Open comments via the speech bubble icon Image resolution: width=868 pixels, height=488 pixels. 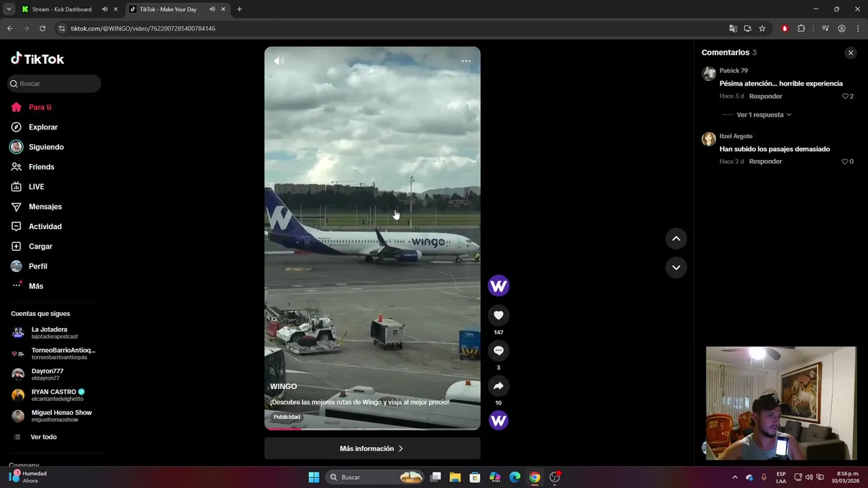(x=498, y=350)
